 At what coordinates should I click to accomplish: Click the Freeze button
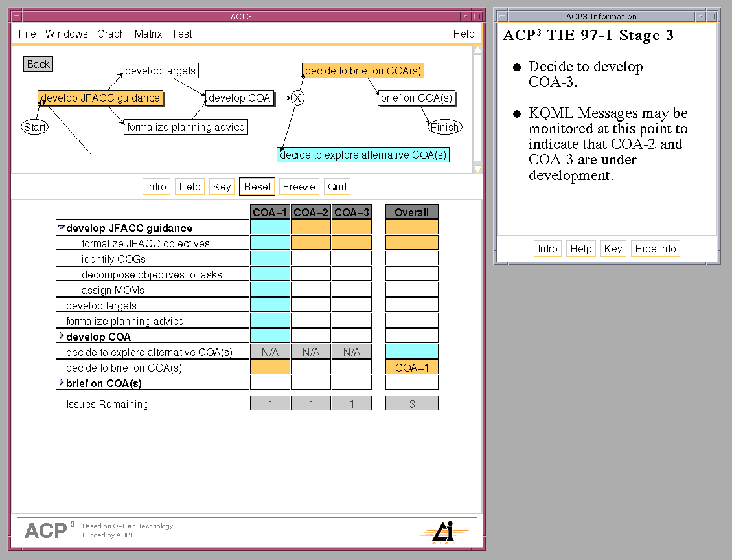point(299,186)
